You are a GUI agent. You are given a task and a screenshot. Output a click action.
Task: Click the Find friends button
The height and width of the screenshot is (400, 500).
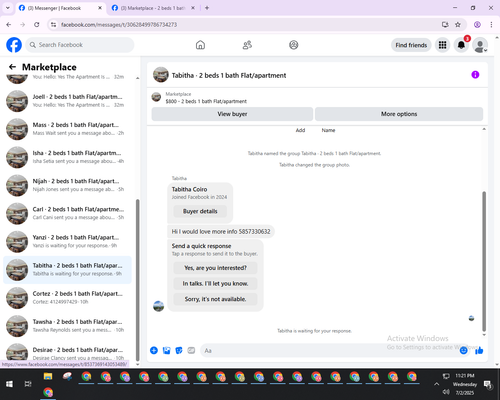tap(411, 45)
